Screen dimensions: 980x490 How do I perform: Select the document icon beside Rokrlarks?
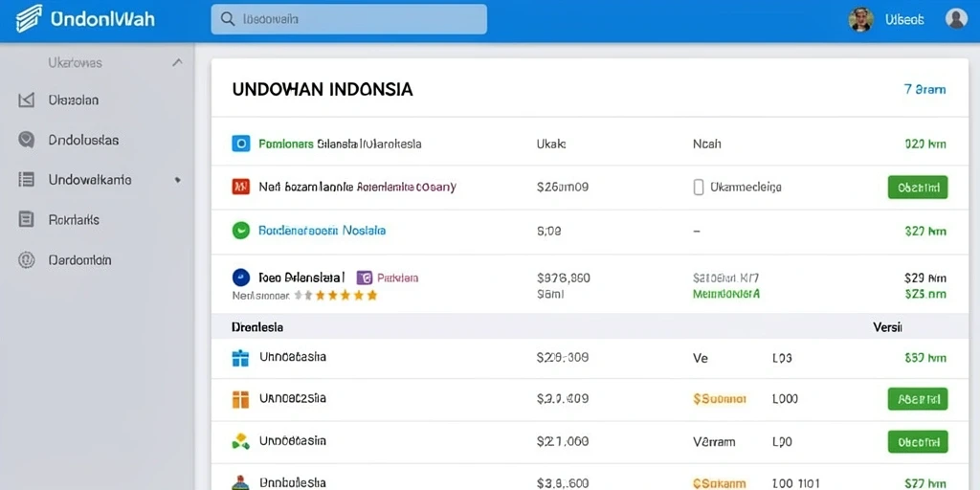coord(26,219)
